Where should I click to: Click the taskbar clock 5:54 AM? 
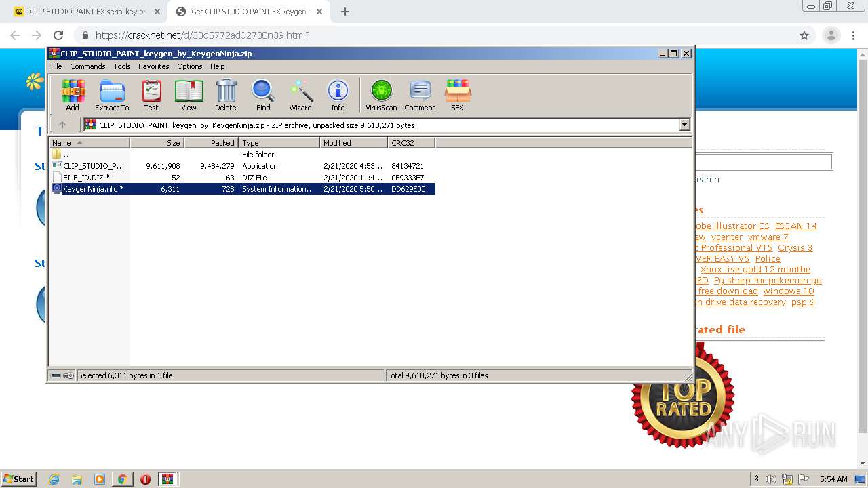coord(833,479)
